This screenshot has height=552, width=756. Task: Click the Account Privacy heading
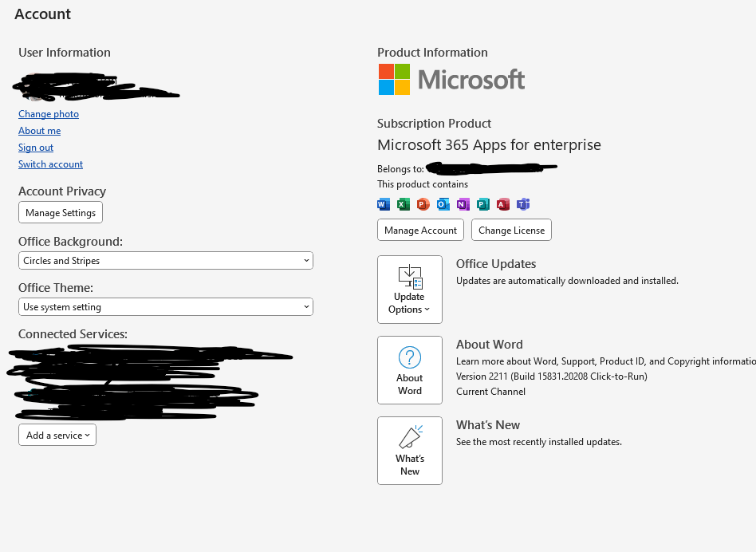(x=62, y=191)
